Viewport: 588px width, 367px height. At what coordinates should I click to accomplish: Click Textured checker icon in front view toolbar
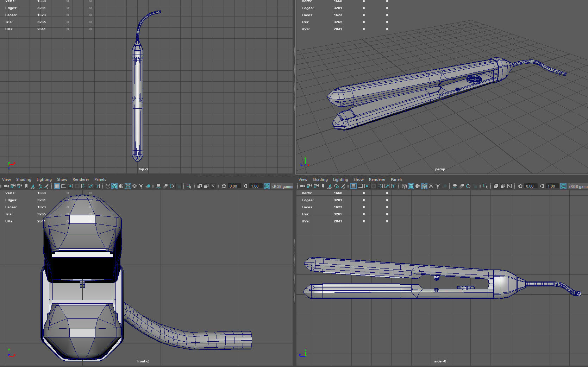(135, 186)
